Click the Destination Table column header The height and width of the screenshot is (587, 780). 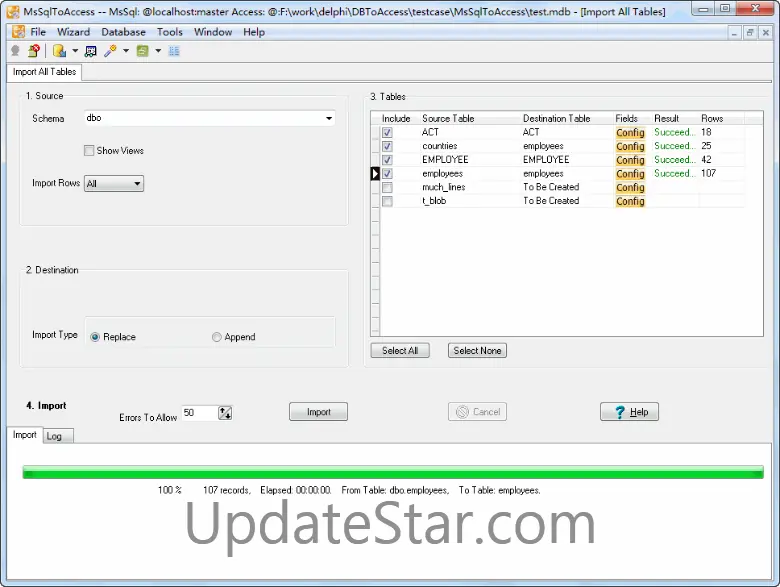coord(556,118)
